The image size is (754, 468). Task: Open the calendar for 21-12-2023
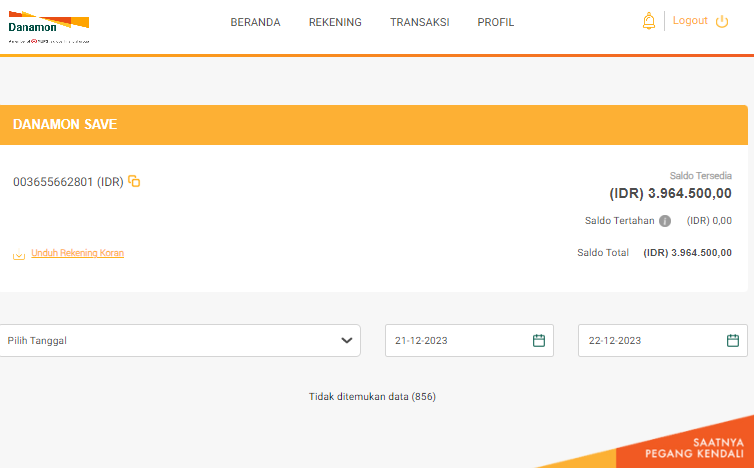[539, 341]
